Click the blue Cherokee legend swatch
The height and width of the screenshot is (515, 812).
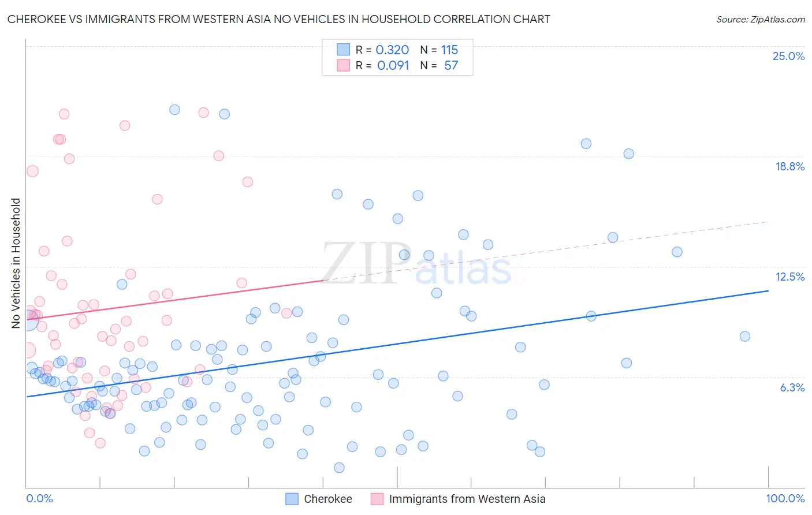click(292, 499)
